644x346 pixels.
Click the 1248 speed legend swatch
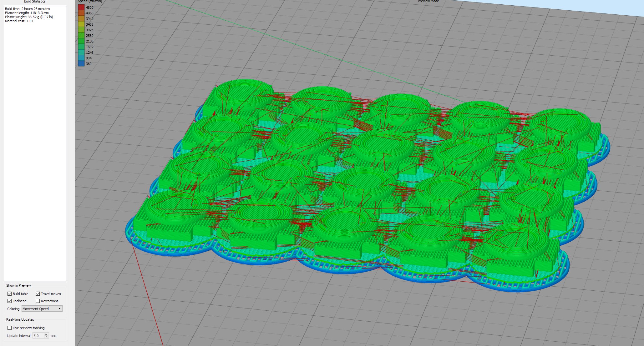pos(81,52)
